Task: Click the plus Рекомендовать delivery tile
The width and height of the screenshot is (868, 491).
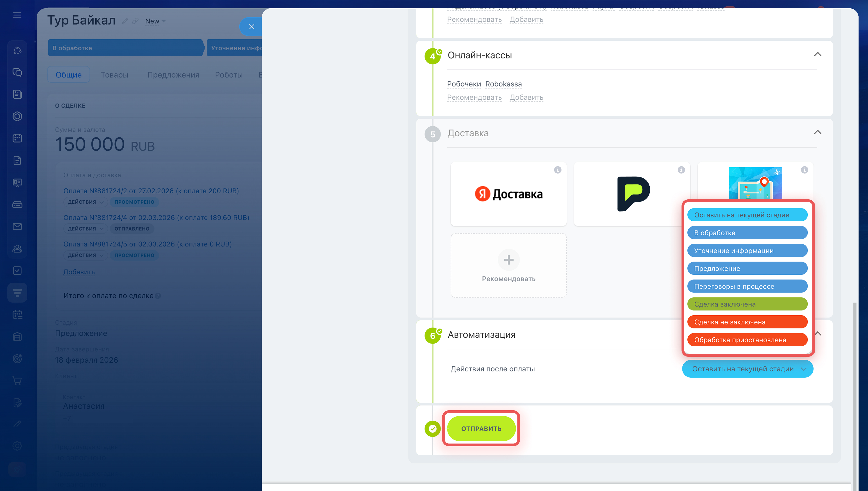Action: pyautogui.click(x=508, y=265)
